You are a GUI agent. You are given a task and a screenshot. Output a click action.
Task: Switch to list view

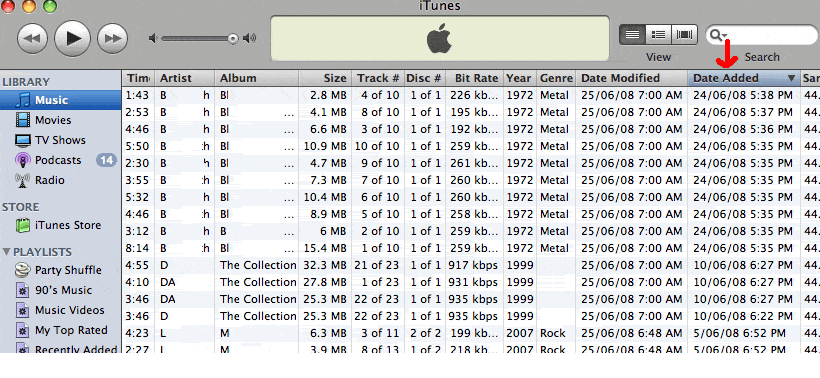click(632, 35)
